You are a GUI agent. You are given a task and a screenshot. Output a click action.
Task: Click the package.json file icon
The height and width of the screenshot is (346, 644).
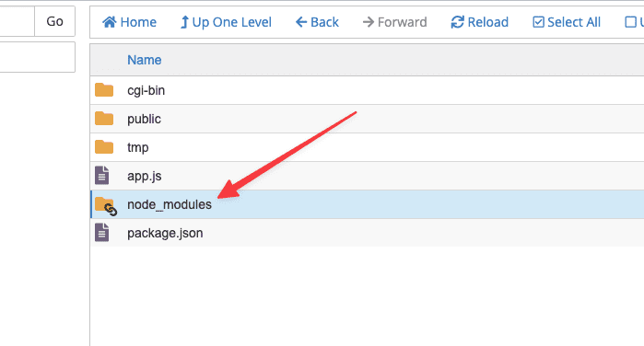point(102,232)
